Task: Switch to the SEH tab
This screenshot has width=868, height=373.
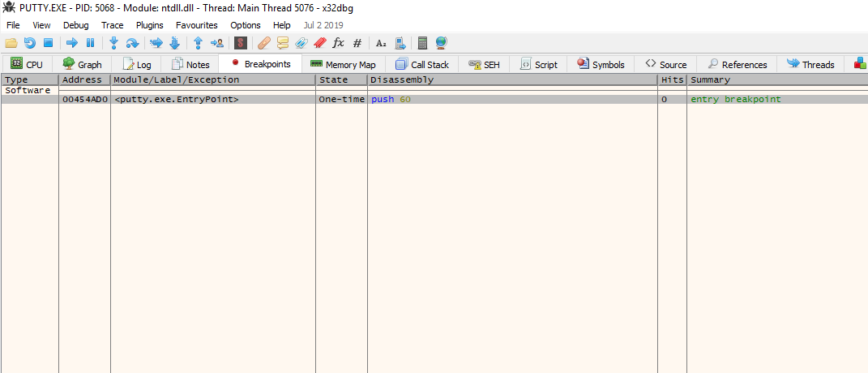Action: point(485,64)
